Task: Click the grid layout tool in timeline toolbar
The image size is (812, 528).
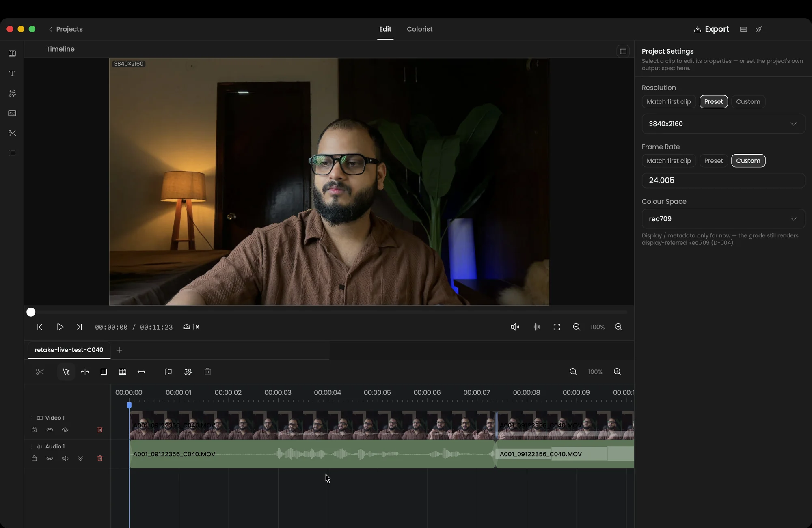Action: point(123,372)
